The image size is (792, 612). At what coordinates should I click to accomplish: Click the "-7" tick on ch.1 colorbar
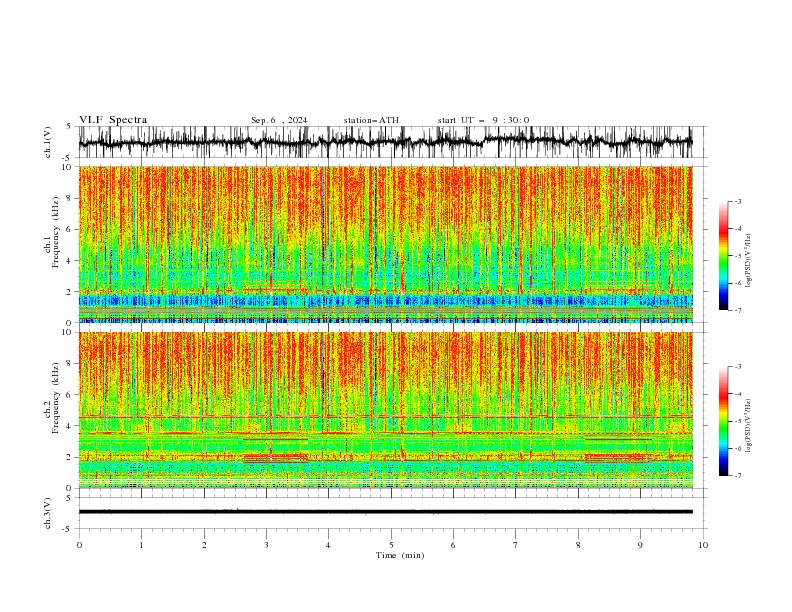click(x=737, y=310)
